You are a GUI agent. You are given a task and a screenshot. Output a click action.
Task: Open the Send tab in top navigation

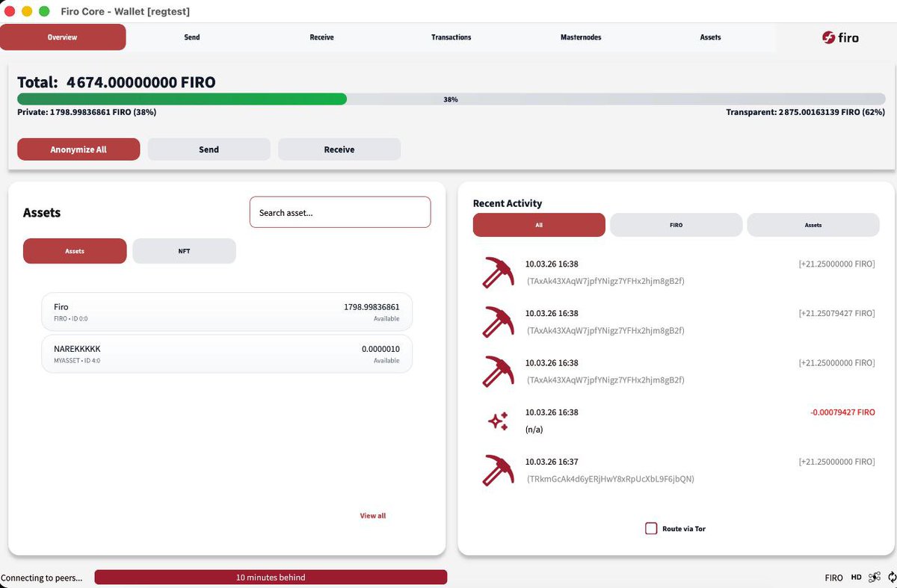pyautogui.click(x=192, y=37)
